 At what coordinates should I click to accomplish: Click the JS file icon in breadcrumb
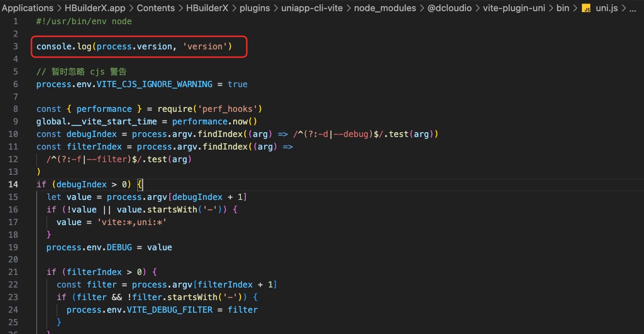586,8
